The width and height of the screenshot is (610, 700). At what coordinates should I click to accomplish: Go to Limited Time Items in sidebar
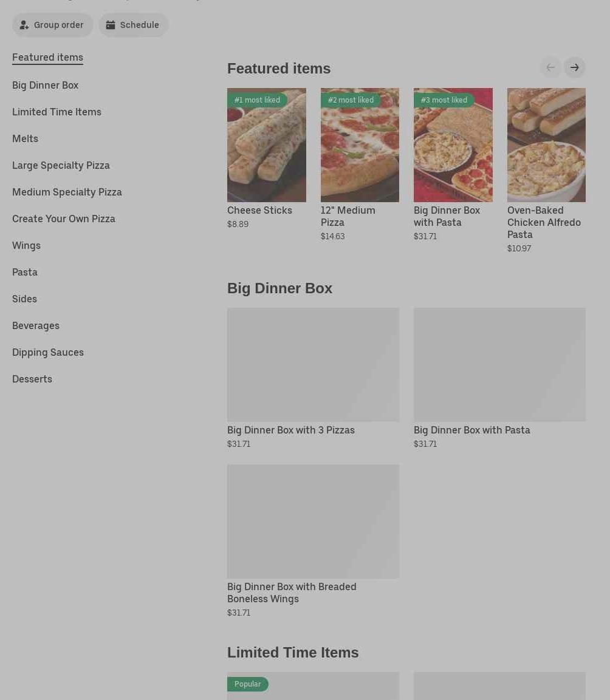tap(57, 112)
